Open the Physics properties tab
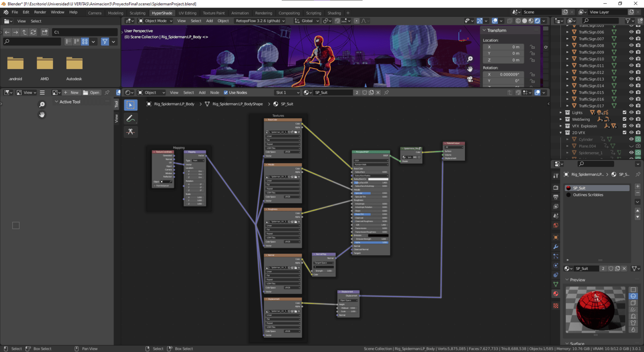Screen dimensions: 644x352 556,266
